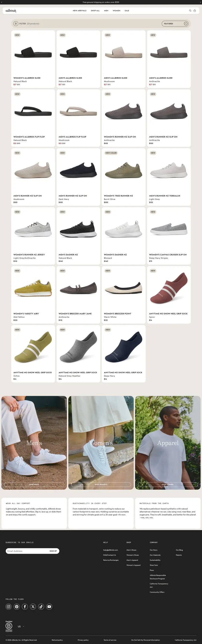Screen dimensions: 202x644
Task: Open Men's Dasher NZ Natural Black product
Action: coord(78,236)
